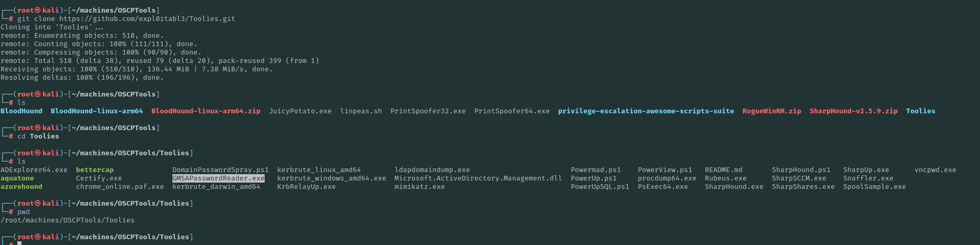Click the bettercap executable name
980x245 pixels.
coord(94,170)
